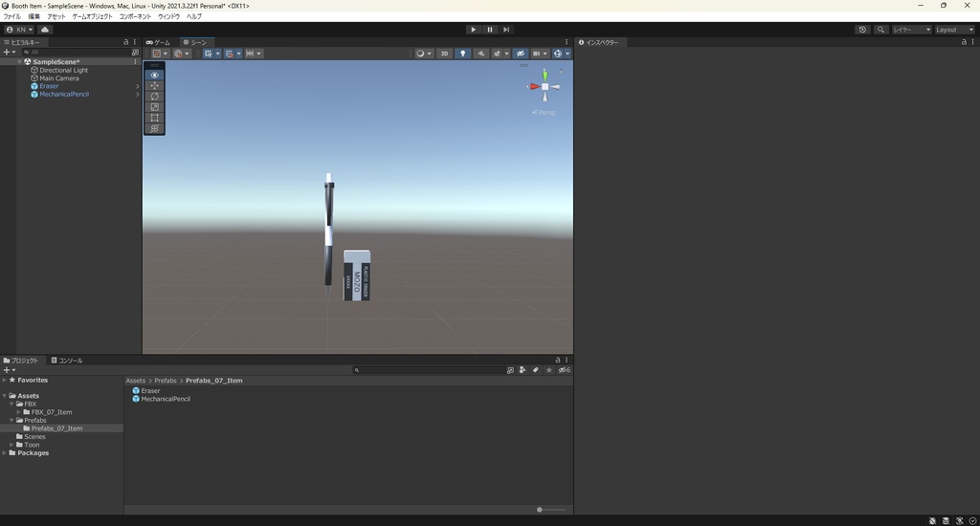Click the project favorites star icon

pyautogui.click(x=548, y=370)
